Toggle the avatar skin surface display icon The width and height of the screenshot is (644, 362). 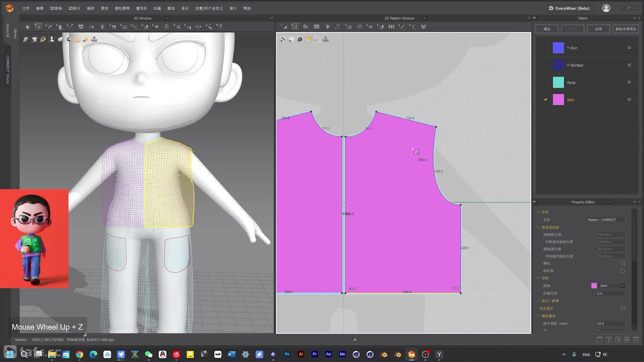tap(77, 39)
